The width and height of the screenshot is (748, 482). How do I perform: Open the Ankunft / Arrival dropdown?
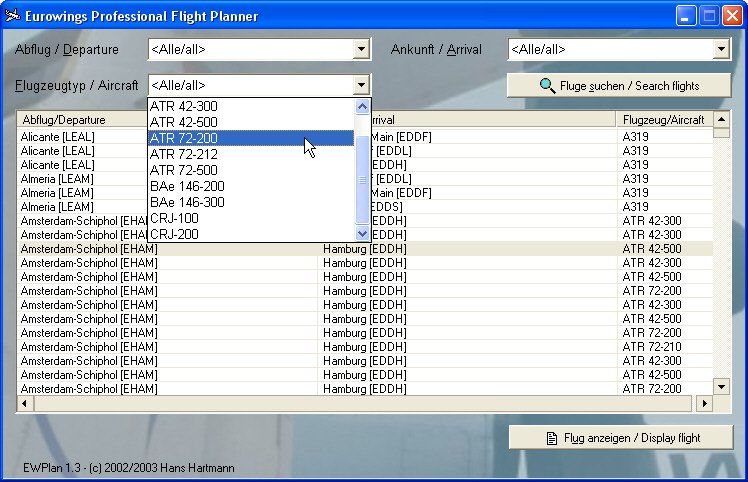[721, 49]
